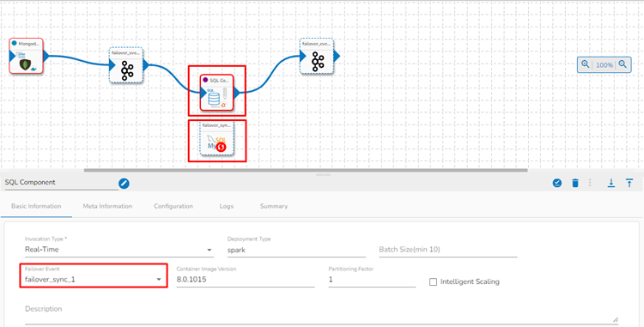This screenshot has height=327, width=644.
Task: View the Logs tab
Action: coord(227,206)
